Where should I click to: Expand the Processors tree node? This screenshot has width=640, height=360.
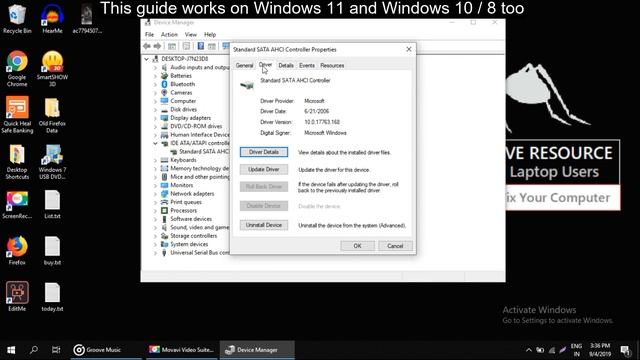pos(155,211)
